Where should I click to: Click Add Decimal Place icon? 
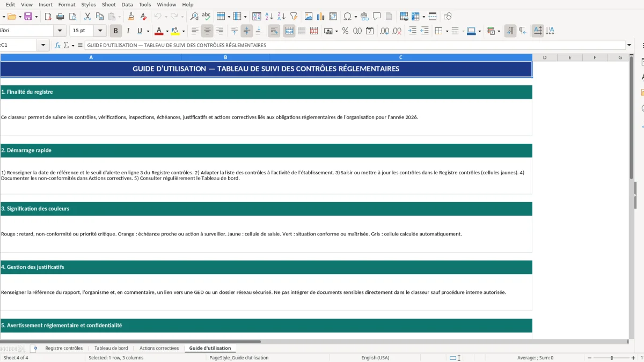385,31
